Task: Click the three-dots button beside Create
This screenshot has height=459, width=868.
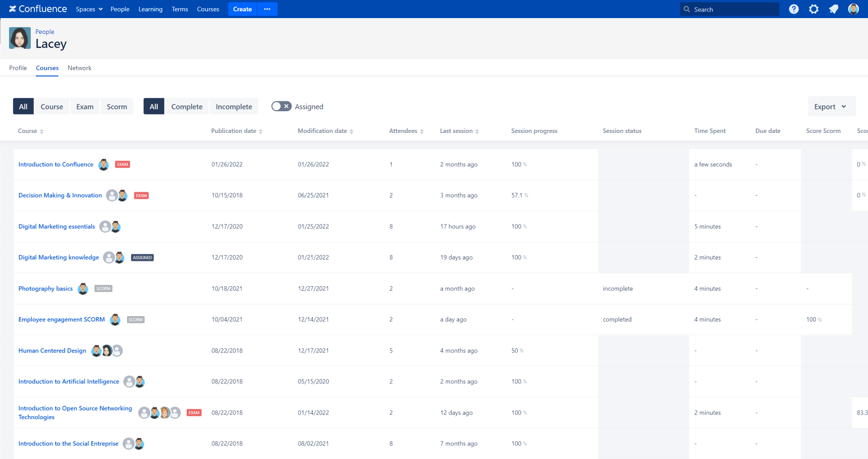Action: tap(267, 9)
